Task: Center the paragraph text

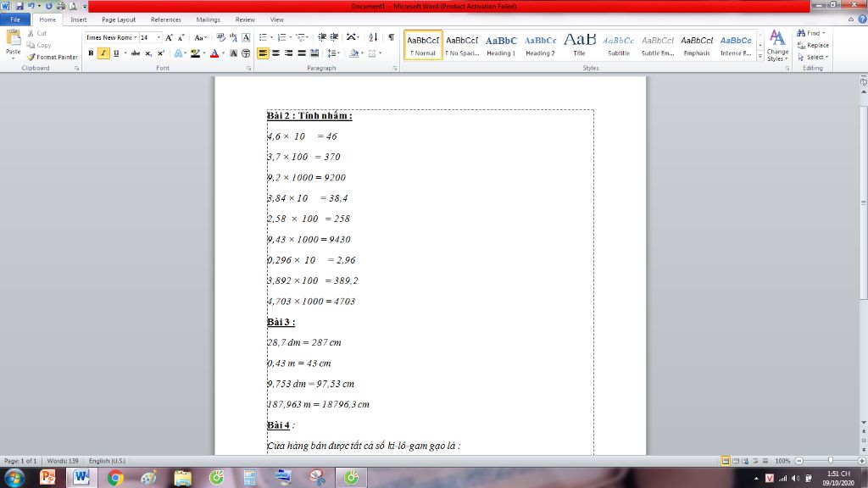Action: [275, 53]
